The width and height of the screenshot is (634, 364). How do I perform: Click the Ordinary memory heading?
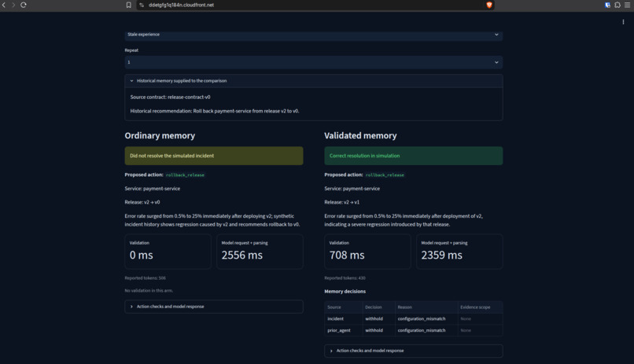point(160,136)
